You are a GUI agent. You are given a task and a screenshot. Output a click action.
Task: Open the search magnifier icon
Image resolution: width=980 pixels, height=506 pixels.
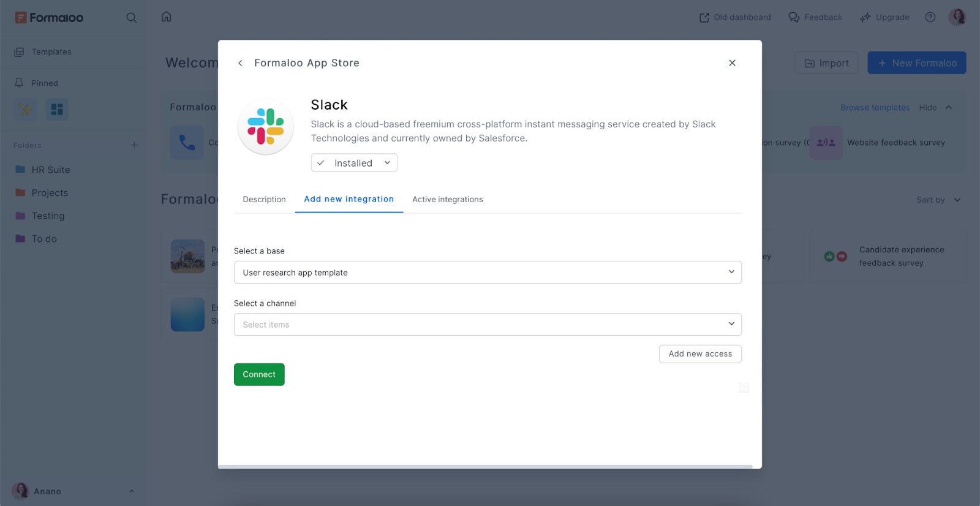click(x=131, y=18)
